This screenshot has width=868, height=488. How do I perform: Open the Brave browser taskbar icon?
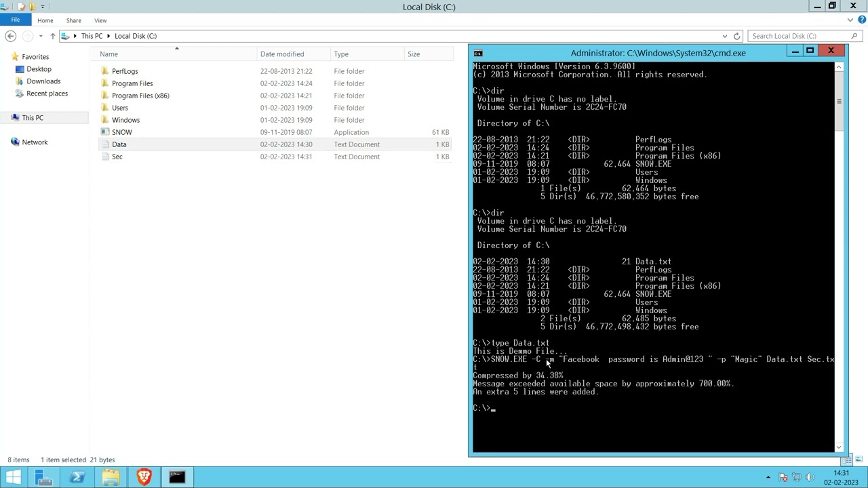[x=144, y=477]
